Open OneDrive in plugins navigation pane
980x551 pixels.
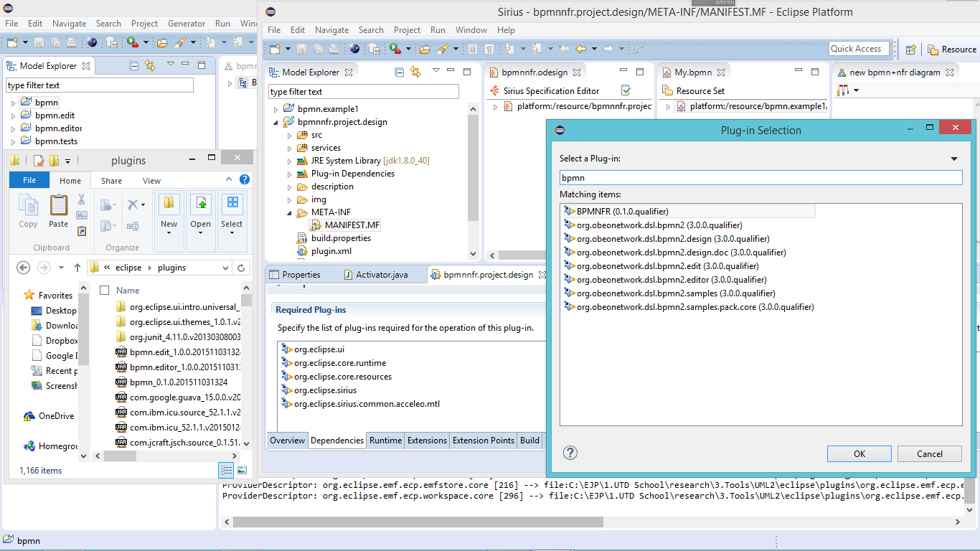[49, 416]
